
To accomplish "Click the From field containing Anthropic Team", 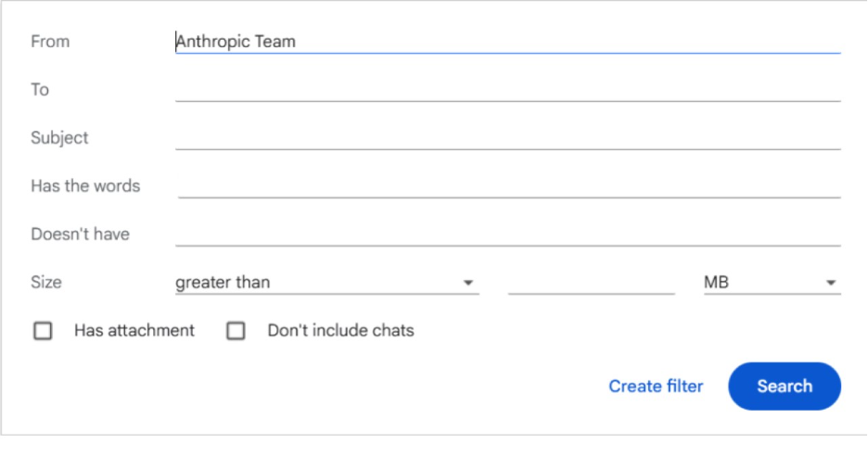I will point(506,42).
